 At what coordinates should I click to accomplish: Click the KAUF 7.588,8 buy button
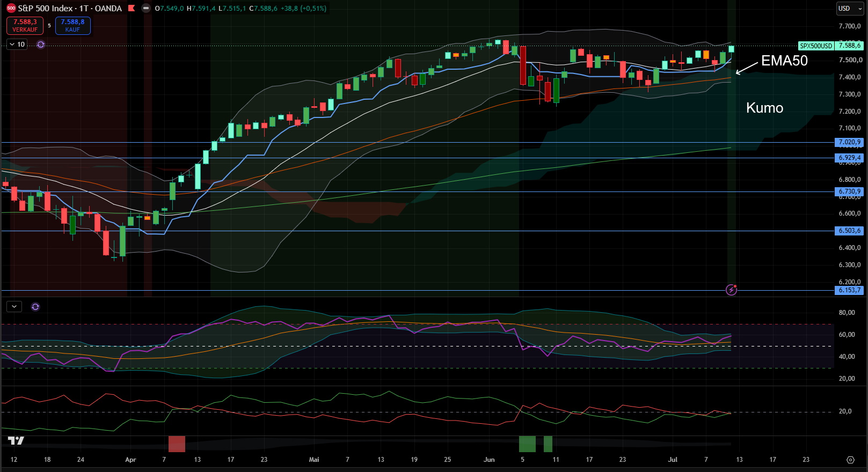click(72, 26)
